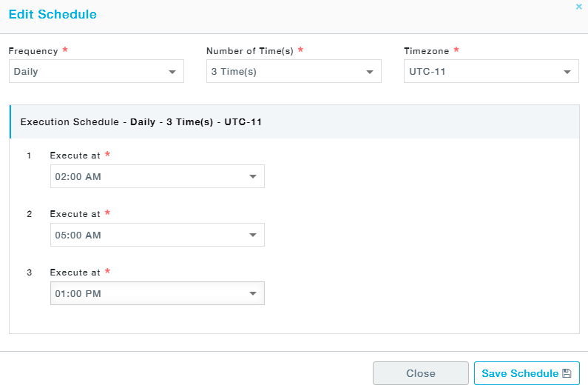Click the floppy disk icon on Save Schedule
This screenshot has width=588, height=391.
tap(567, 373)
